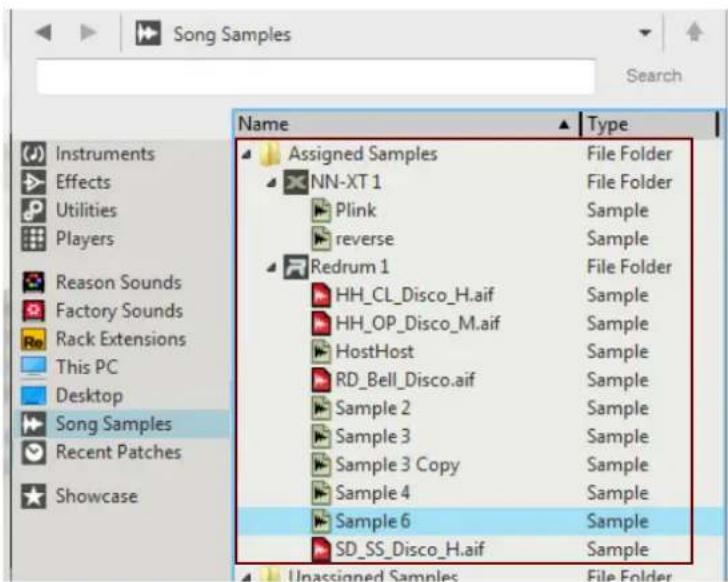
Task: Open This PC location
Action: pyautogui.click(x=87, y=367)
